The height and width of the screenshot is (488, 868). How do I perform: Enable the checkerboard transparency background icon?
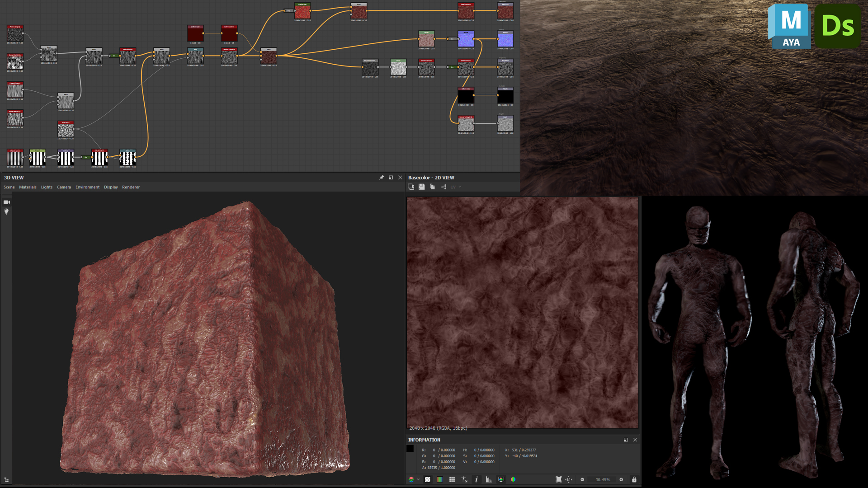tap(428, 480)
